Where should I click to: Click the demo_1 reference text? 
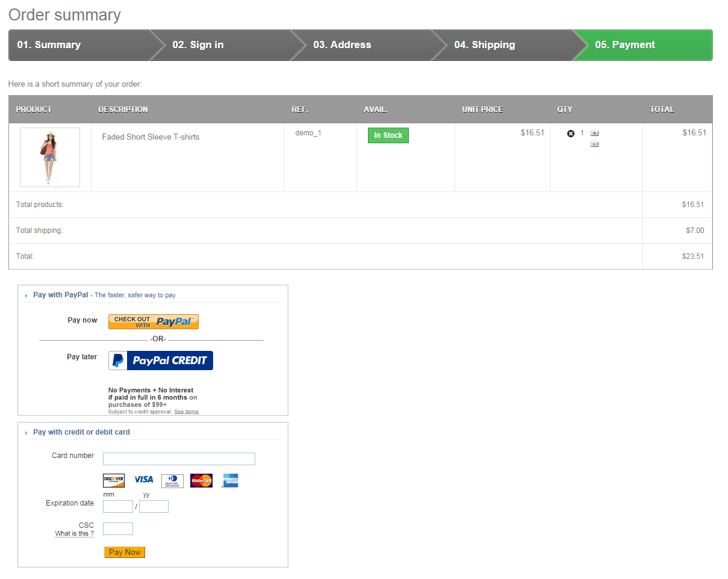(x=308, y=133)
